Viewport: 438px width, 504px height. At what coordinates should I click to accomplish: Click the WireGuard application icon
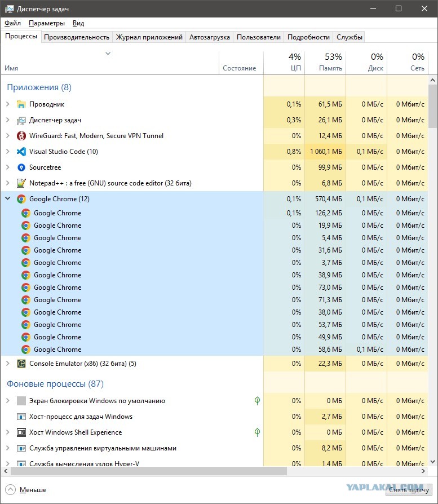(21, 136)
